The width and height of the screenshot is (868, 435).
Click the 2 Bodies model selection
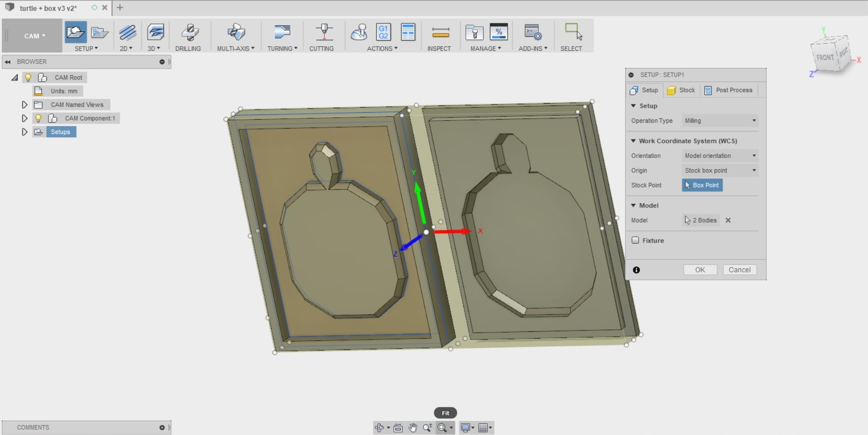pos(701,220)
